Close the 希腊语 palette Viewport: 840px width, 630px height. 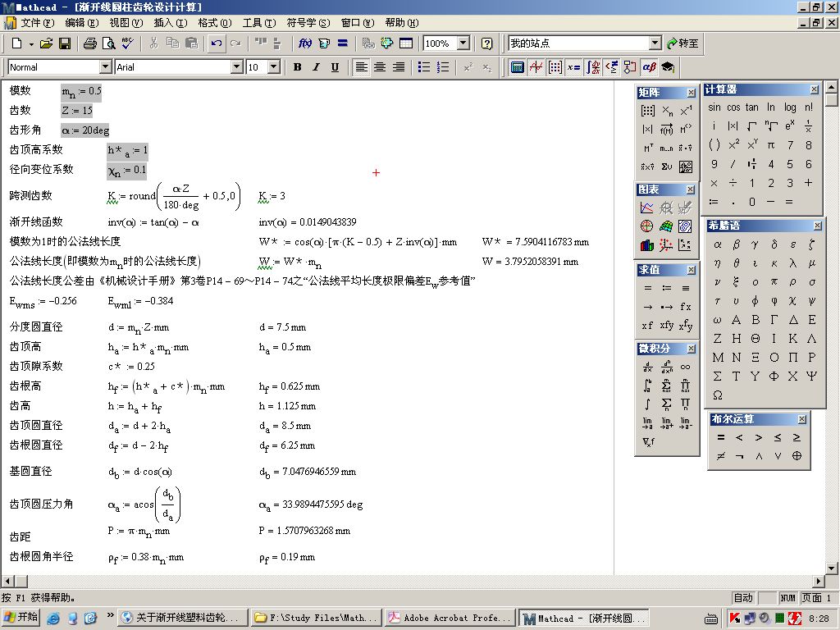click(817, 226)
